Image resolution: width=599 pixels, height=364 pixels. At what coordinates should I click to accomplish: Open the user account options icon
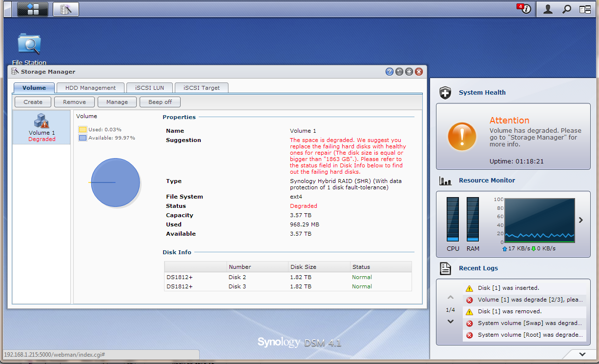click(x=548, y=9)
